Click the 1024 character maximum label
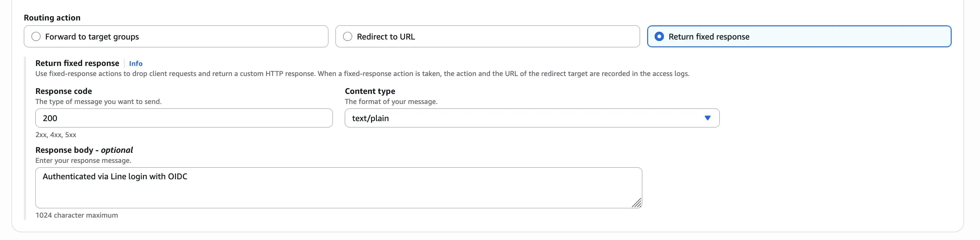The width and height of the screenshot is (980, 240). (x=77, y=215)
